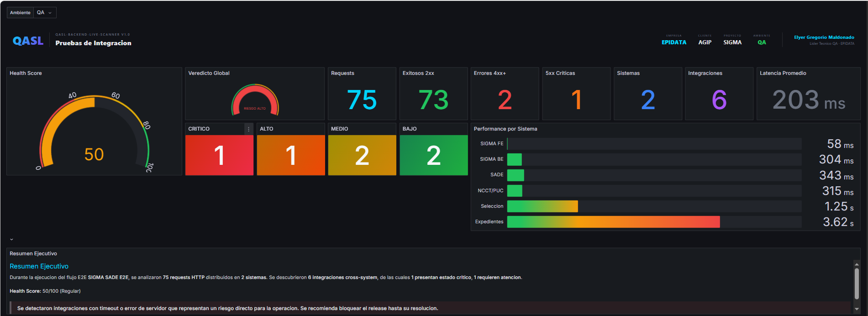The width and height of the screenshot is (868, 316).
Task: Click the 315 ms NCCT/PUC value
Action: coord(838,191)
